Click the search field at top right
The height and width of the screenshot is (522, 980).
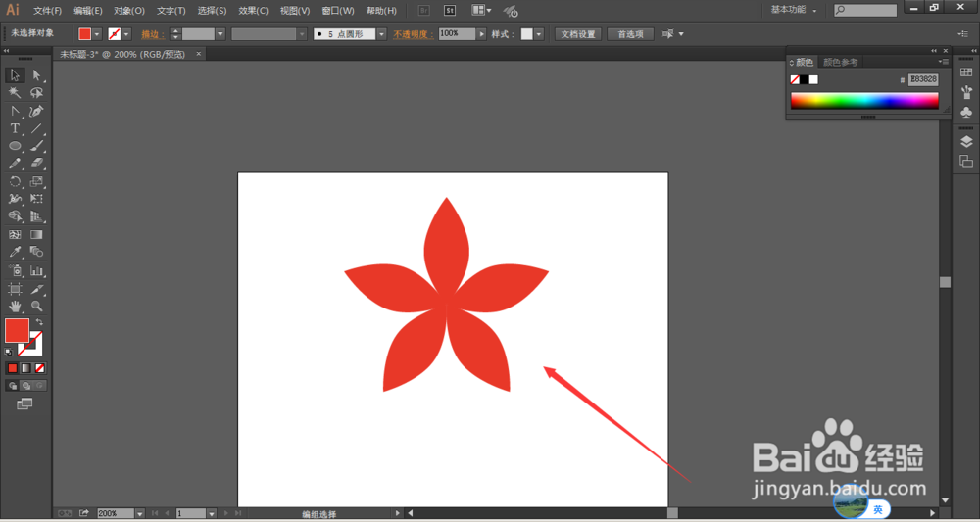pos(865,10)
